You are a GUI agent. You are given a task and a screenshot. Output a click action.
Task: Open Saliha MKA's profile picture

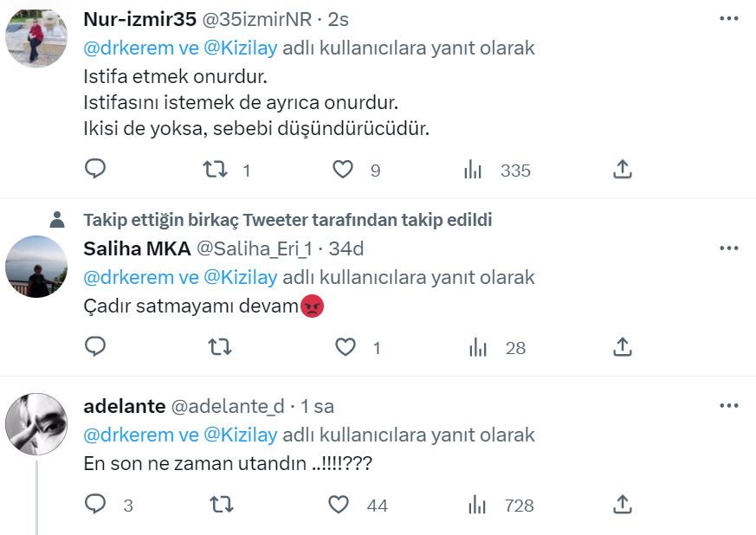[x=36, y=267]
